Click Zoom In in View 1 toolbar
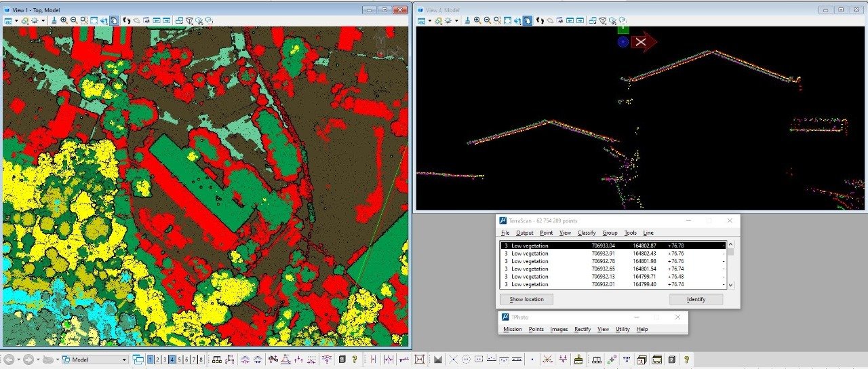The image size is (868, 369). [x=64, y=20]
